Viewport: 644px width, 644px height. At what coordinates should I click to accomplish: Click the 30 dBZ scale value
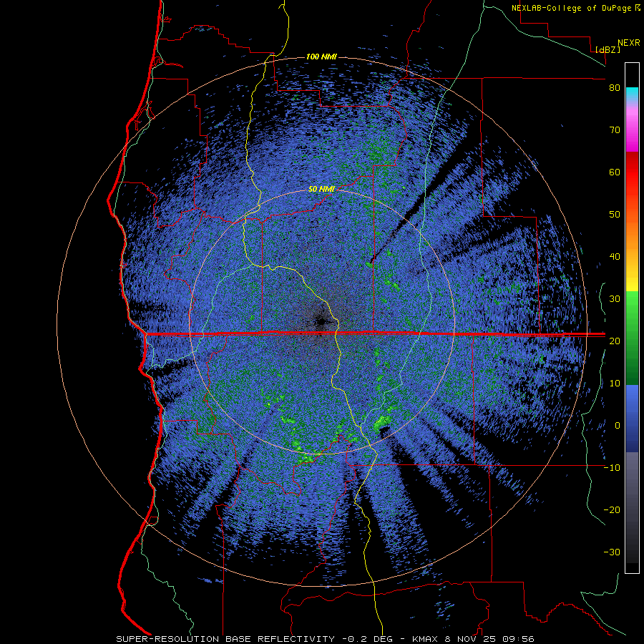615,299
